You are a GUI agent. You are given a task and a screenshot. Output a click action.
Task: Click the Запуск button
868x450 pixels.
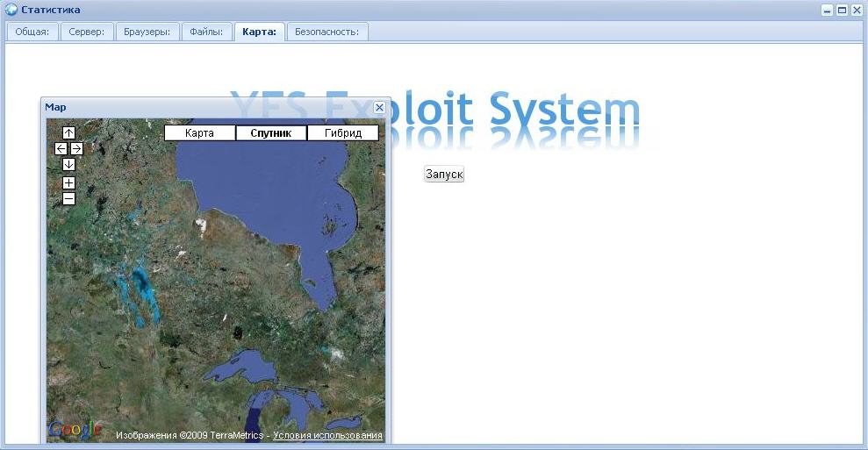click(444, 174)
